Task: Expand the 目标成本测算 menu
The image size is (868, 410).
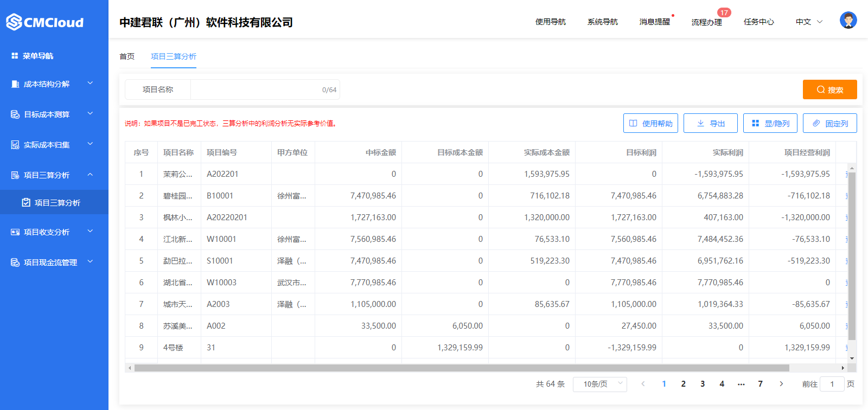Action: (x=90, y=114)
